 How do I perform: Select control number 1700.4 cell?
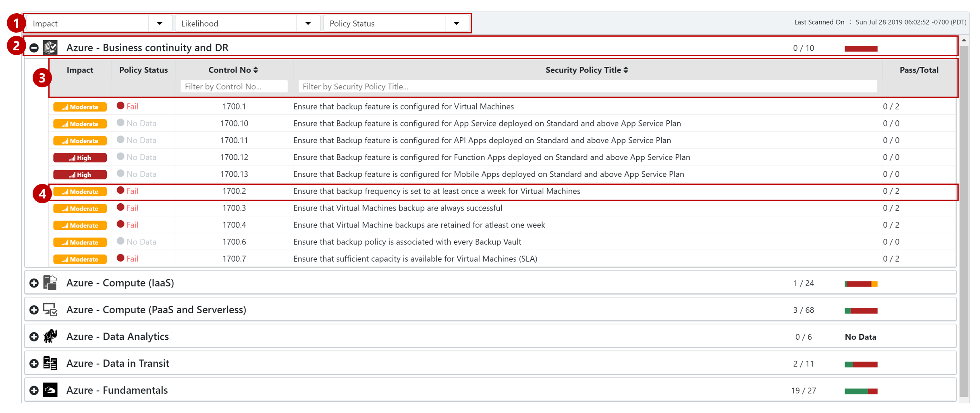point(234,225)
